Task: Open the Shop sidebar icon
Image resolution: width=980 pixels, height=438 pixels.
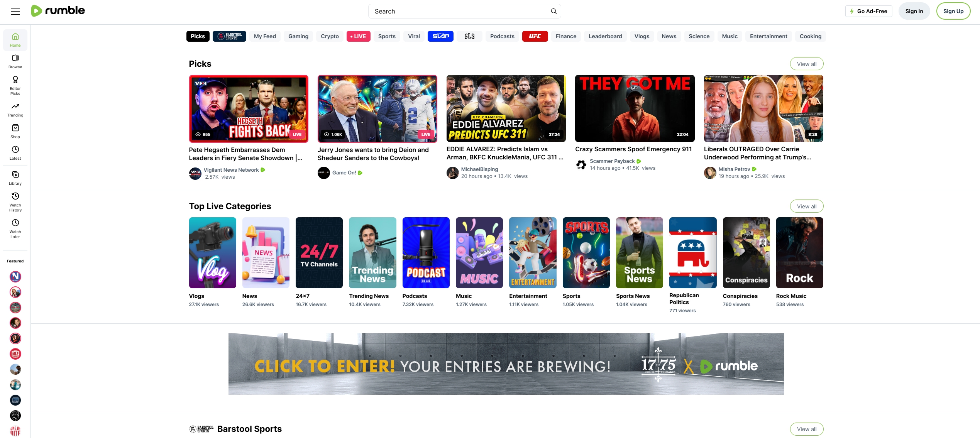Action: [15, 131]
